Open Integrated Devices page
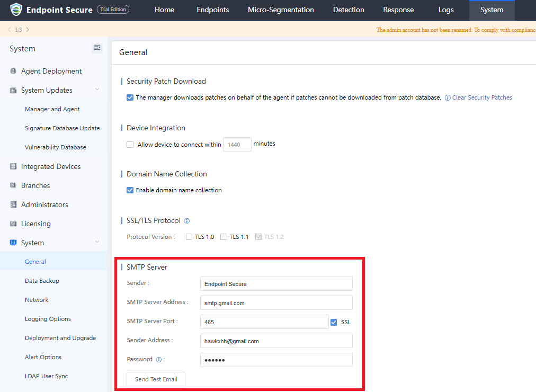Image resolution: width=536 pixels, height=392 pixels. (51, 166)
